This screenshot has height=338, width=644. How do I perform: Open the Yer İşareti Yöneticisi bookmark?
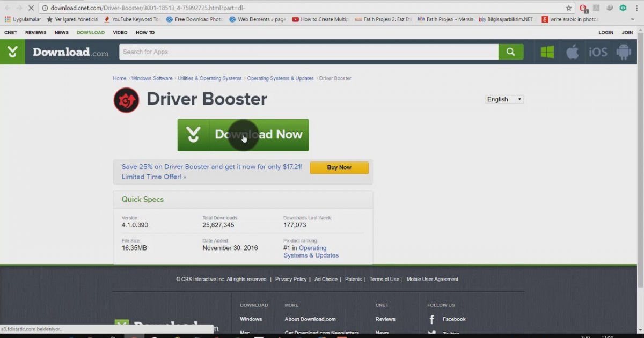click(x=72, y=19)
